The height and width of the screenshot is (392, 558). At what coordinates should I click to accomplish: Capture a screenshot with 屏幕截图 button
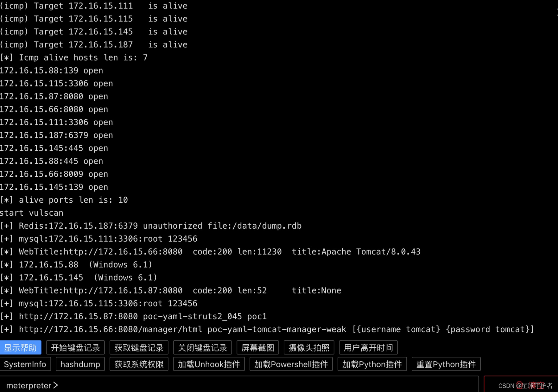point(258,347)
